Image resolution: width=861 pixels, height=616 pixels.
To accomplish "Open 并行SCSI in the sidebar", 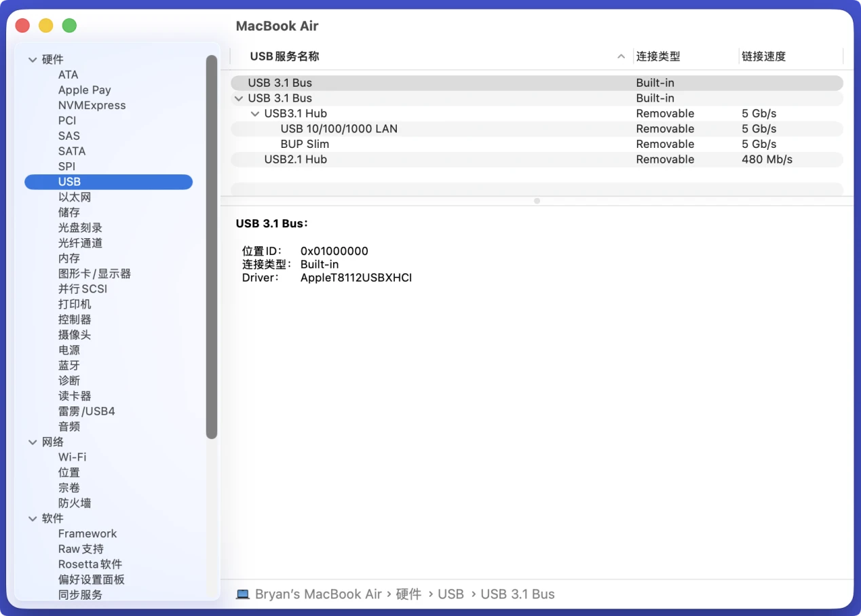I will point(83,289).
